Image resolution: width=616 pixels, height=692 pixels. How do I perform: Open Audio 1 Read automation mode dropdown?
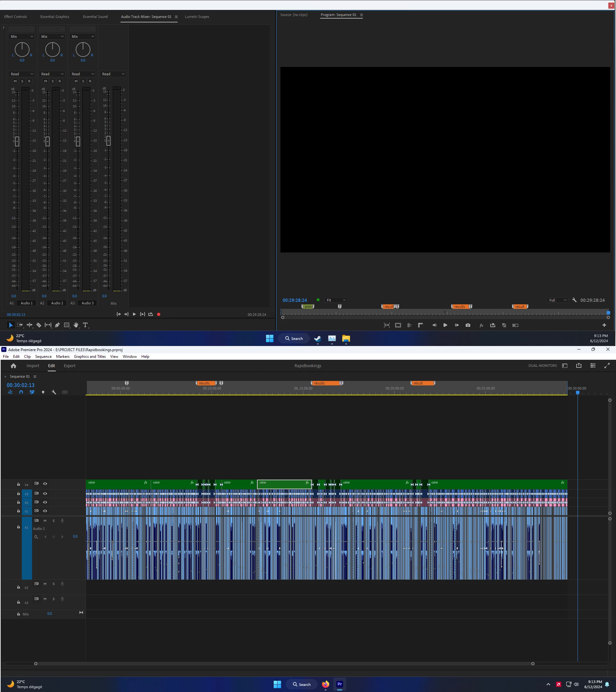click(x=22, y=74)
